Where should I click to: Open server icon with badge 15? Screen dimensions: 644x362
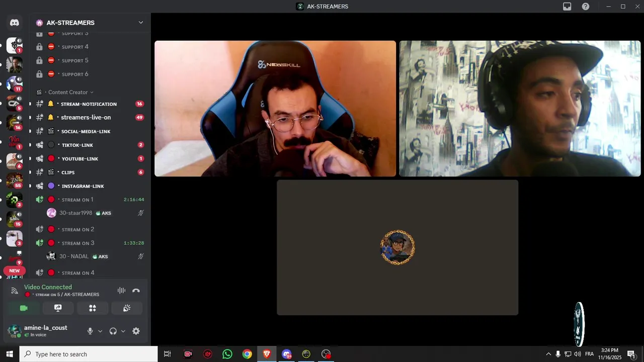(14, 219)
